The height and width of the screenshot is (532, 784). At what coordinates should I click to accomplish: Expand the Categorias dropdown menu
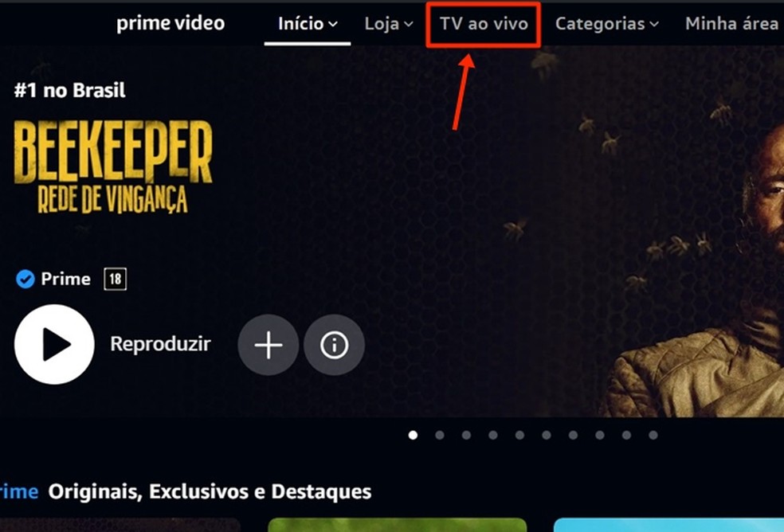[x=607, y=24]
